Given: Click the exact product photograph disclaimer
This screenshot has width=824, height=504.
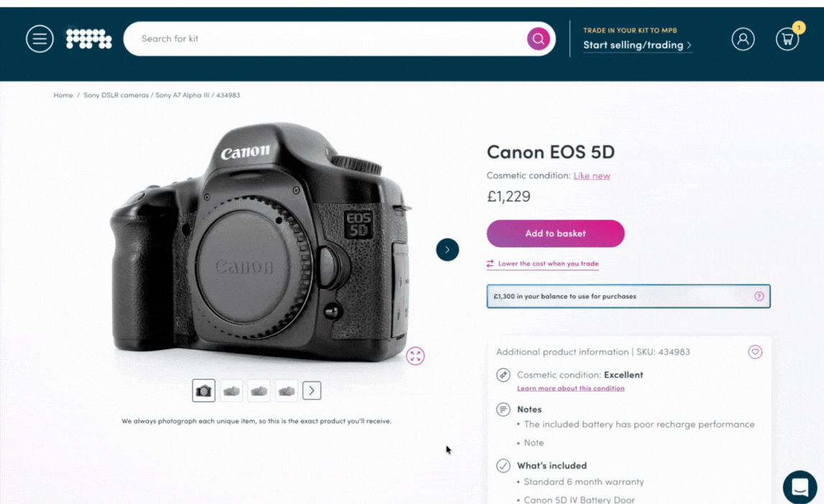Looking at the screenshot, I should 257,421.
